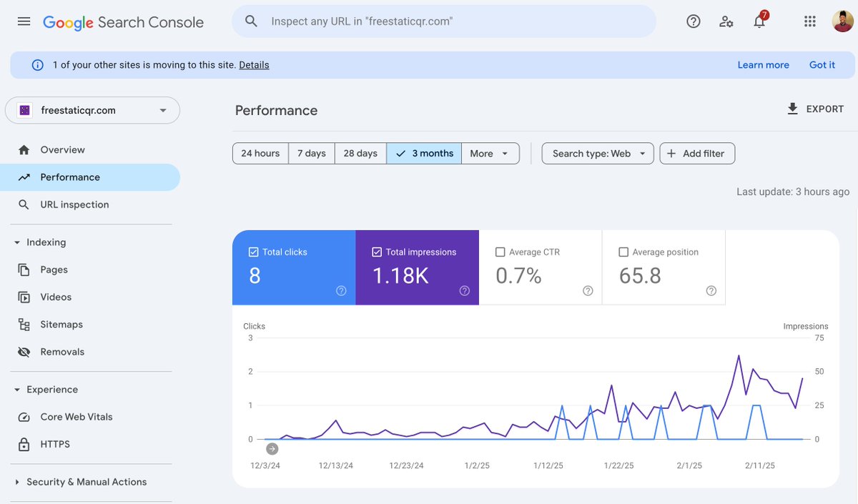Click the help icon on Average CTR card
This screenshot has width=858, height=504.
pos(588,290)
